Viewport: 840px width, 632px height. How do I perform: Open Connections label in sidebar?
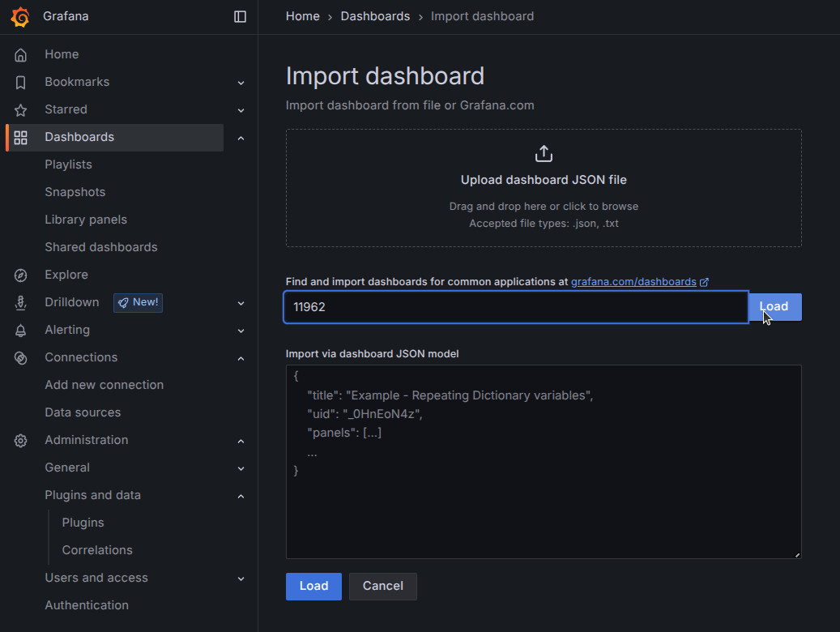click(x=81, y=357)
